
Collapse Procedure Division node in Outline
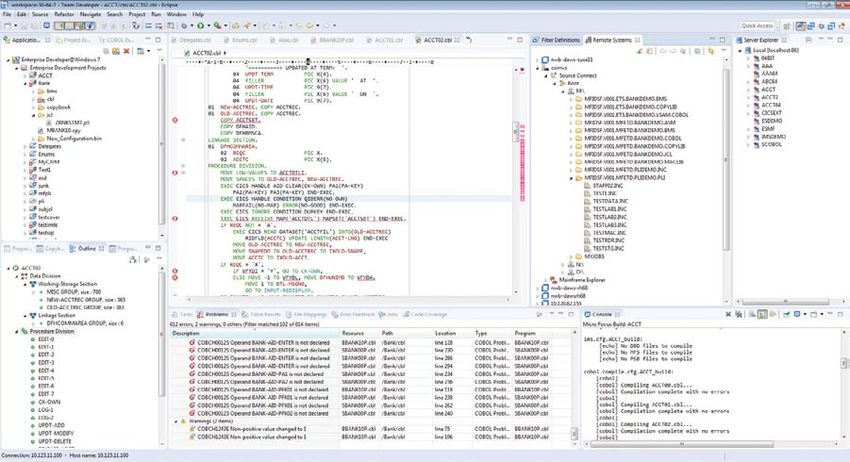[x=16, y=331]
